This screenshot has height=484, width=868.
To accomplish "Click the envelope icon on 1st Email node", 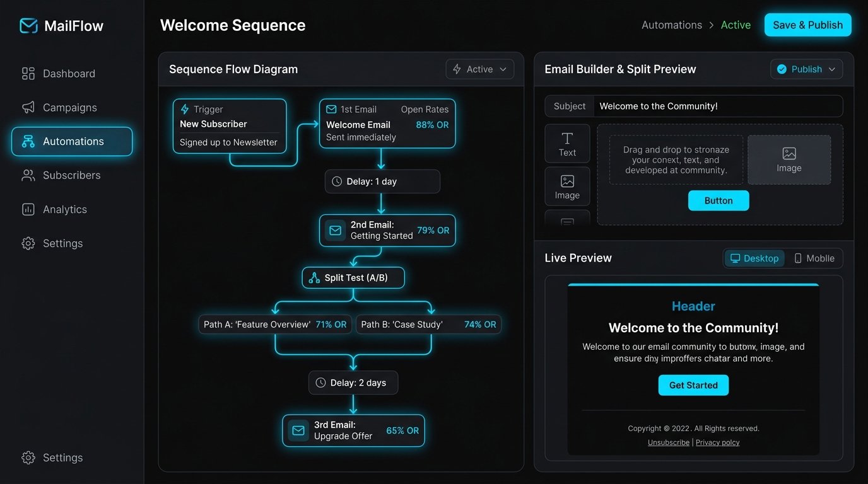I will click(331, 110).
